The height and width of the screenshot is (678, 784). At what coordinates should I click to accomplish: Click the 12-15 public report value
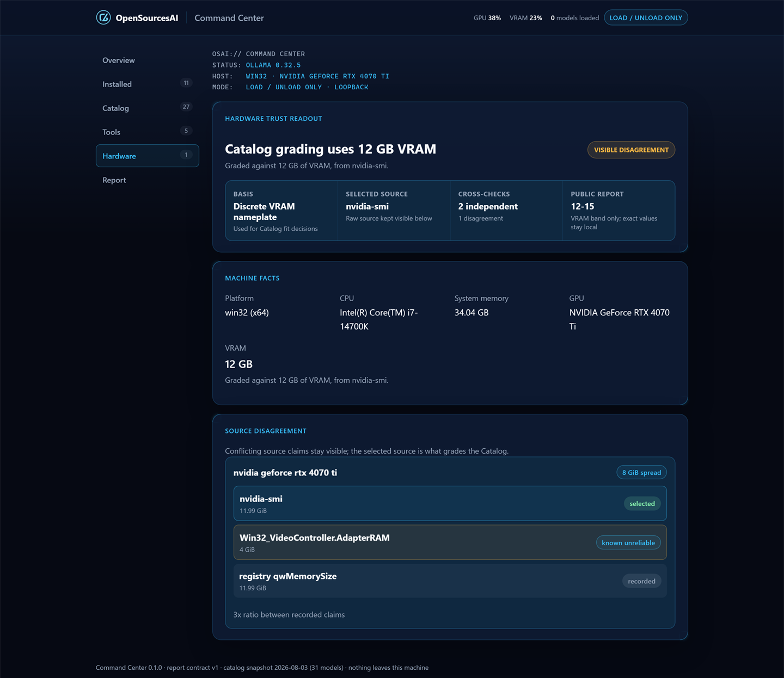coord(583,206)
